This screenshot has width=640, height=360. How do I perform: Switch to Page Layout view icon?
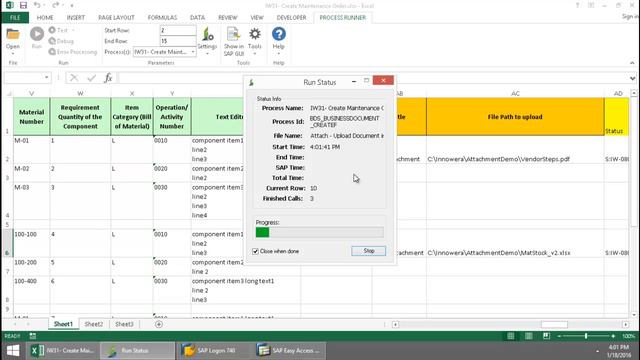pyautogui.click(x=529, y=336)
